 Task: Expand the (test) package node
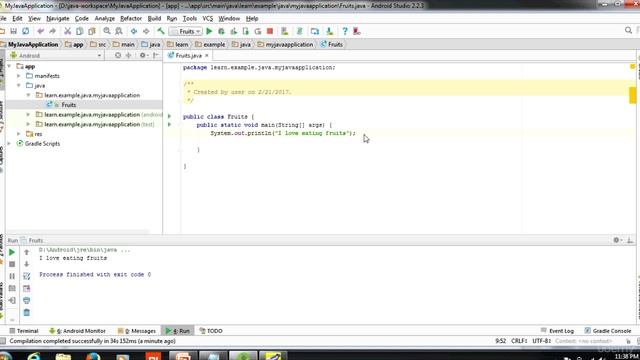coord(29,124)
